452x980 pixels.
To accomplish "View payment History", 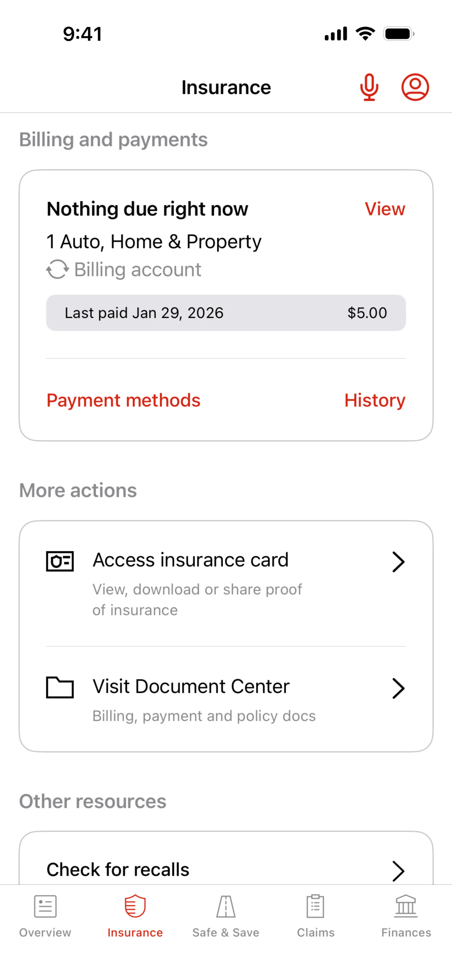I will pos(375,400).
